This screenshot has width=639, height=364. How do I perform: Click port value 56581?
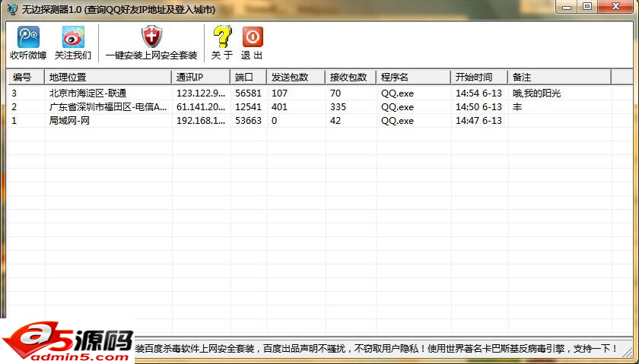point(248,93)
